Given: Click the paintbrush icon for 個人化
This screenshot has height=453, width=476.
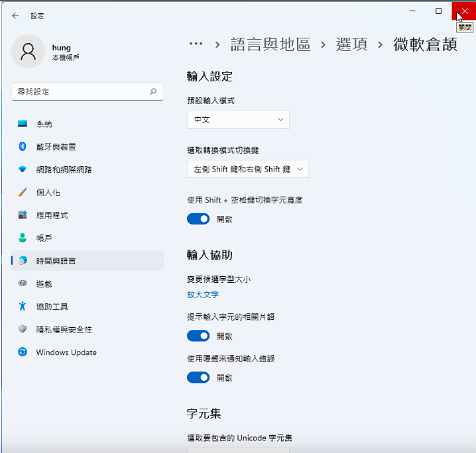Looking at the screenshot, I should point(23,192).
